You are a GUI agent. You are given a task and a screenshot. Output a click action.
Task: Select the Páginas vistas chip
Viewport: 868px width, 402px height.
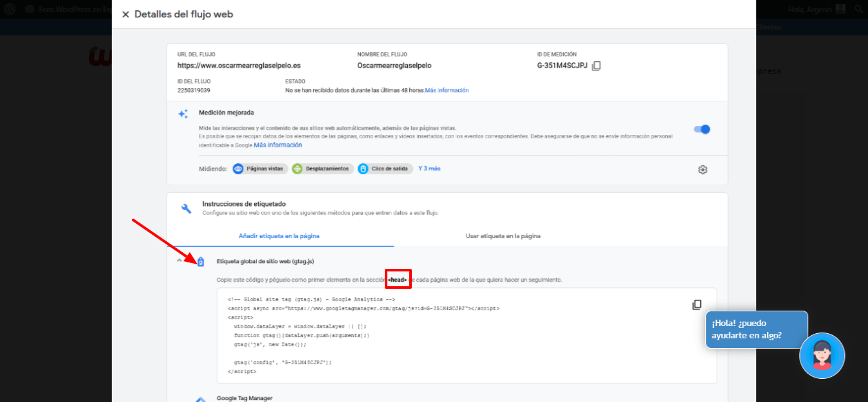(x=260, y=169)
